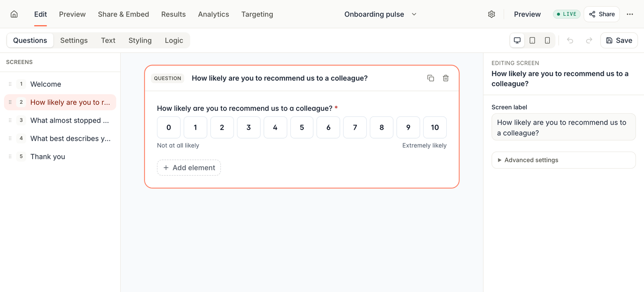Viewport: 644px width, 292px height.
Task: Choose rating 0 on the scale
Action: (169, 127)
